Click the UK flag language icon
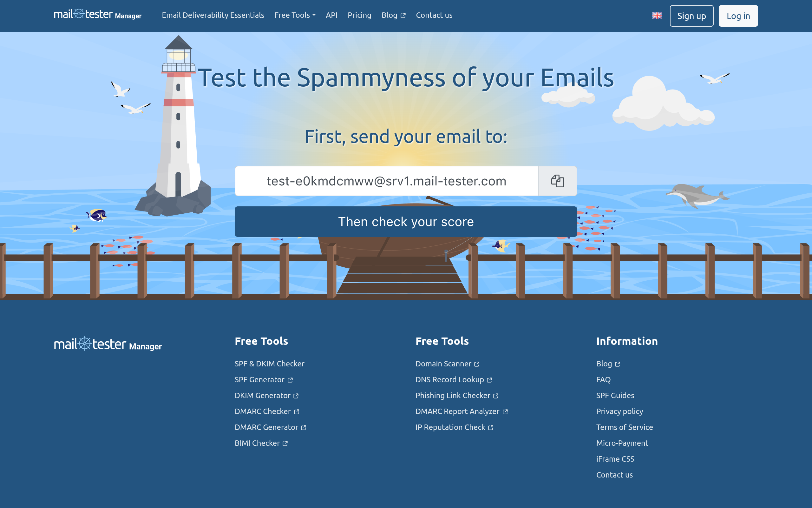This screenshot has height=508, width=812. [657, 16]
